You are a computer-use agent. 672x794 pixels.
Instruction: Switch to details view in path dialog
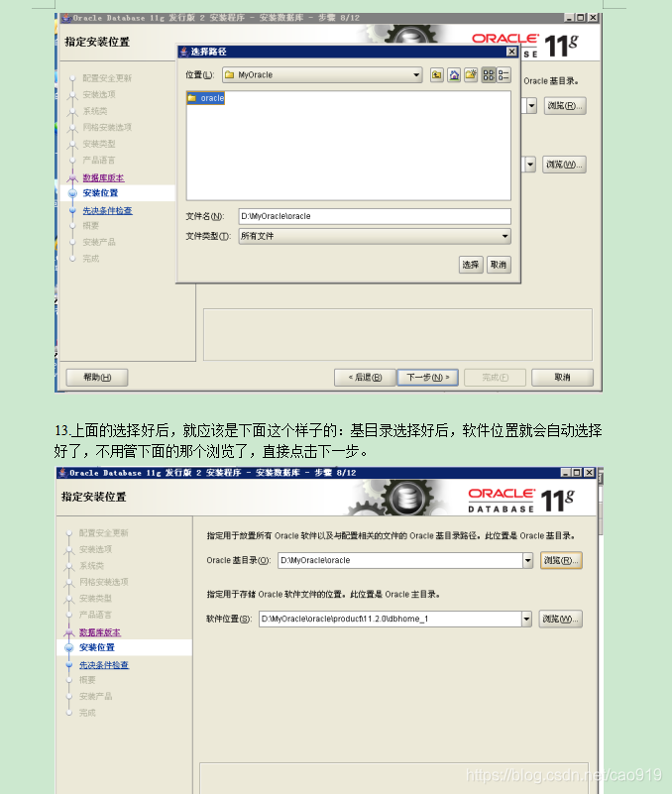click(503, 75)
